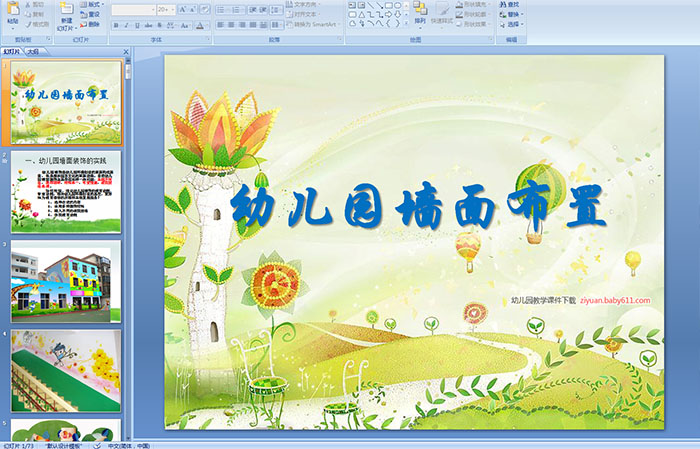Image resolution: width=700 pixels, height=449 pixels.
Task: Toggle text Shadow (S) formatting
Action: pyautogui.click(x=159, y=25)
